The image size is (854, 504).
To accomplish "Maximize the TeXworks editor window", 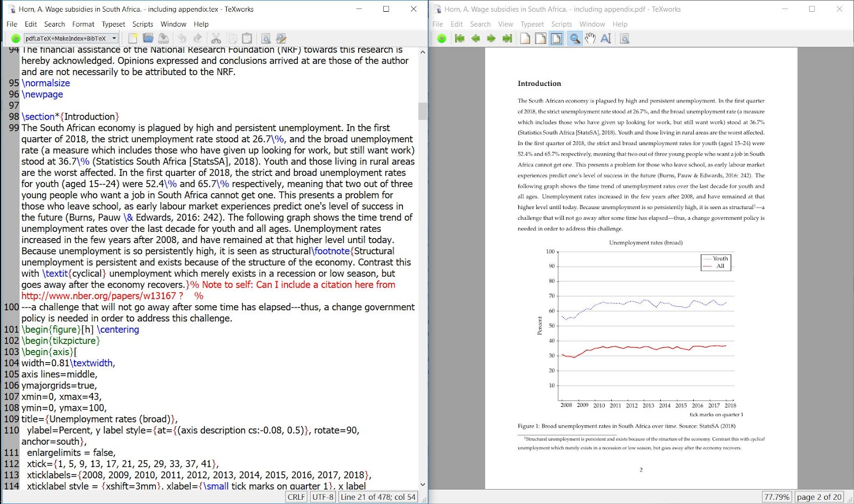I will [x=386, y=9].
